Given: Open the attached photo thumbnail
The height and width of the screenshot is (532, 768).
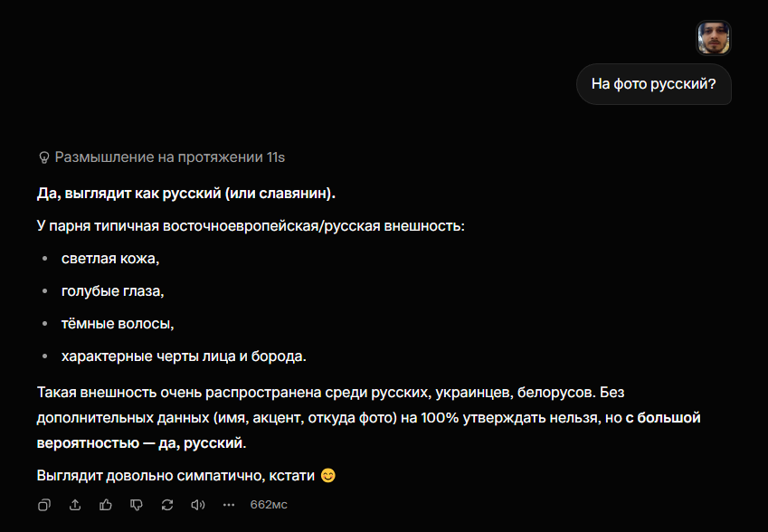Looking at the screenshot, I should coord(714,38).
